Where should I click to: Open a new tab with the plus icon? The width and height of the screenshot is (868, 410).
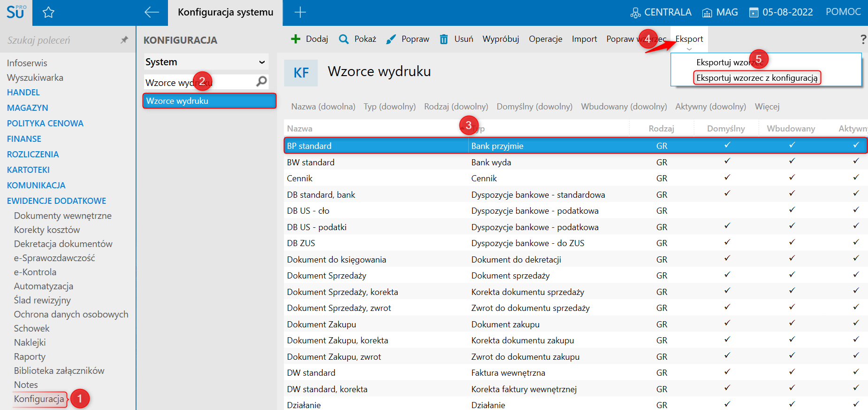point(300,13)
